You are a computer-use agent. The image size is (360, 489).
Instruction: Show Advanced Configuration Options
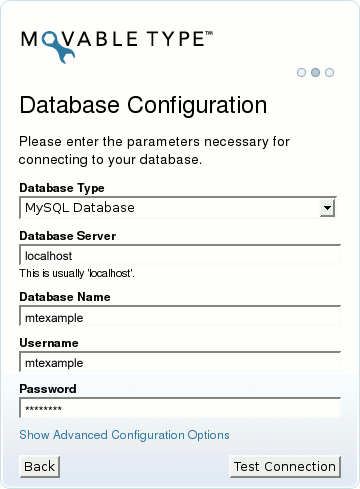(x=124, y=435)
